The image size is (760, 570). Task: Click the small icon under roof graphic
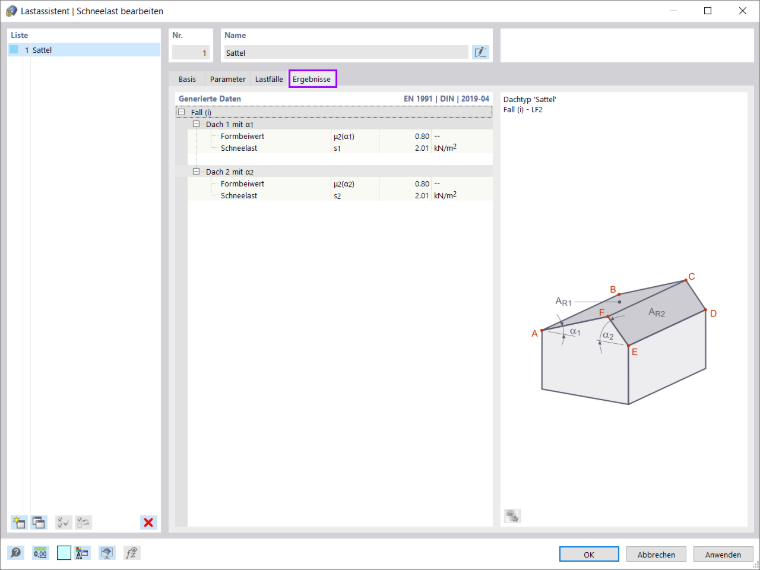click(512, 516)
